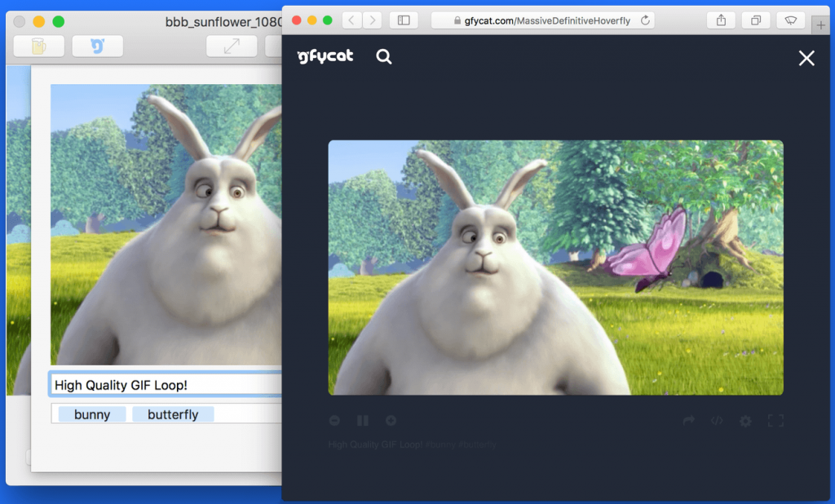Minimize the Safari window
835x504 pixels.
pos(312,20)
